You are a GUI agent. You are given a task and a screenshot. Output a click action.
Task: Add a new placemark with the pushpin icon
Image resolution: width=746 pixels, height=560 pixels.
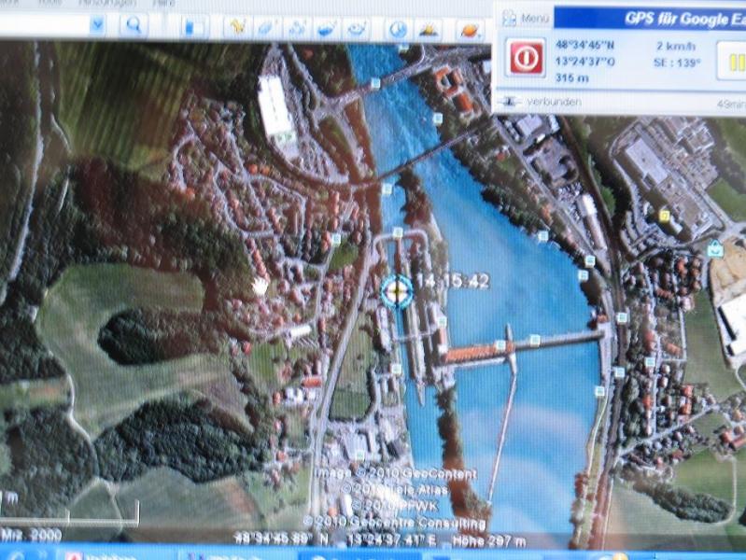[237, 27]
